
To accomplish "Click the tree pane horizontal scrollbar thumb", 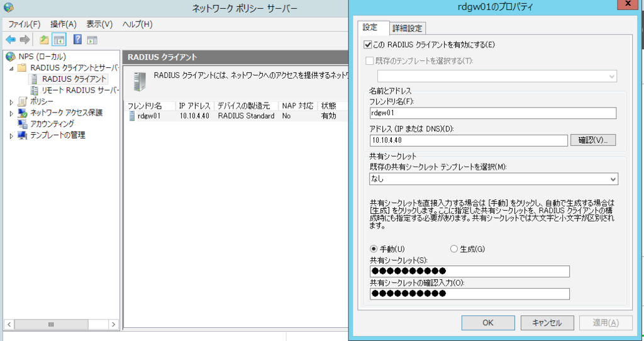I will [x=51, y=324].
